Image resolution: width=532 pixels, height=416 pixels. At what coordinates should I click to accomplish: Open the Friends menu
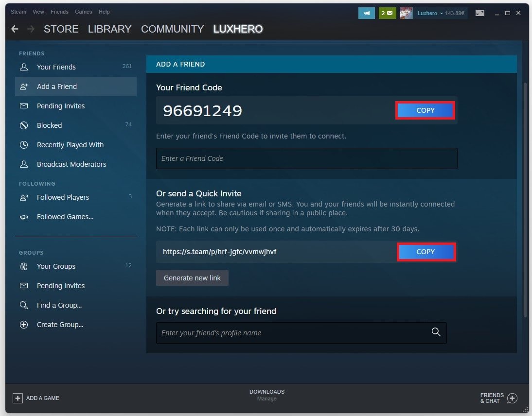[x=59, y=12]
